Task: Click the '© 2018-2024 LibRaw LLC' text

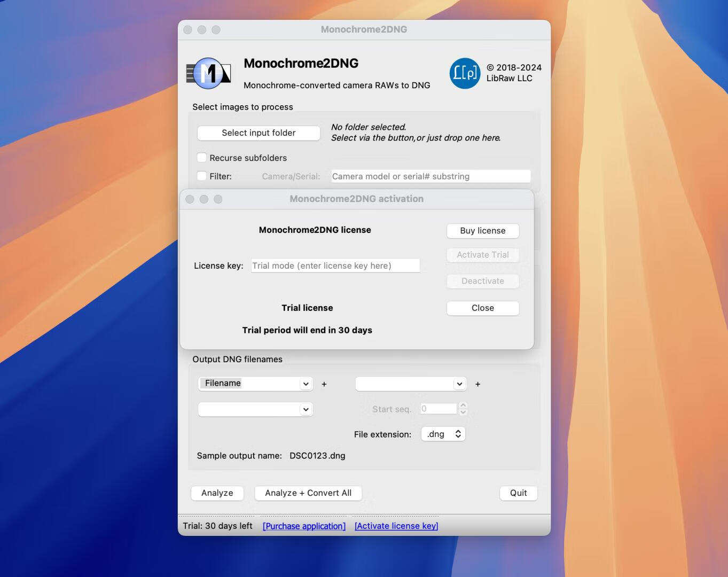Action: (x=514, y=73)
